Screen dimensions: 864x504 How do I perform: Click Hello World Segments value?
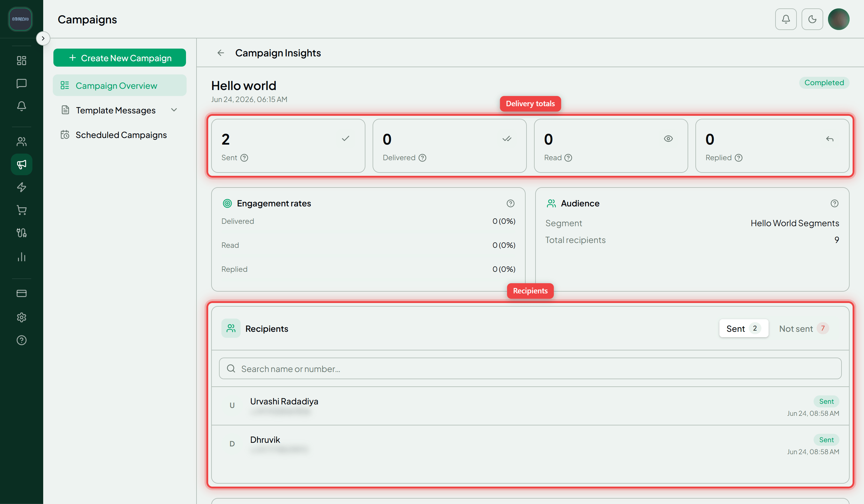(795, 223)
